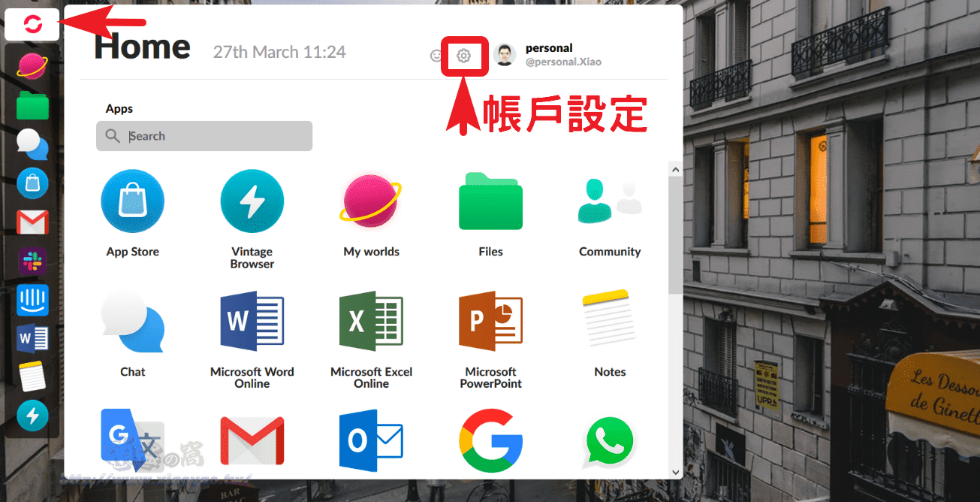Viewport: 980px width, 502px height.
Task: Click the 27th March 11:24 date text
Action: coord(279,52)
